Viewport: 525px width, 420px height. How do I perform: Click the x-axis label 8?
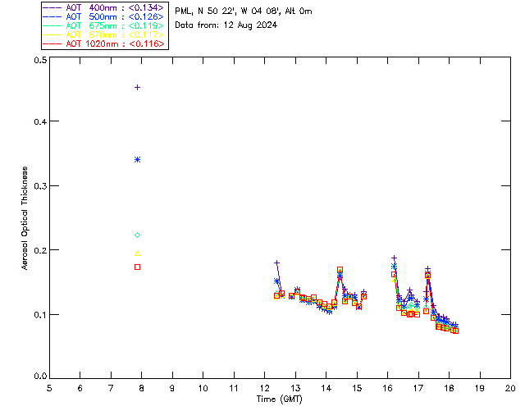pyautogui.click(x=142, y=388)
